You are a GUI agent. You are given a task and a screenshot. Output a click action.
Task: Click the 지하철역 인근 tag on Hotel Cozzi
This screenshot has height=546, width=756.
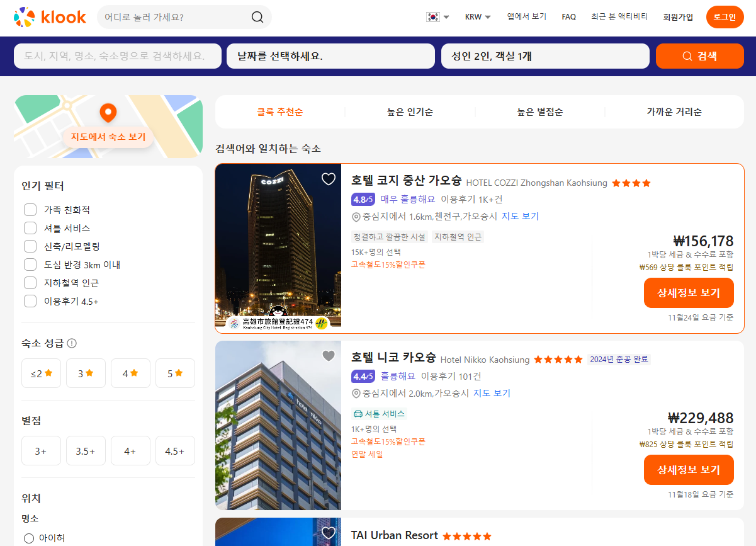(x=458, y=237)
